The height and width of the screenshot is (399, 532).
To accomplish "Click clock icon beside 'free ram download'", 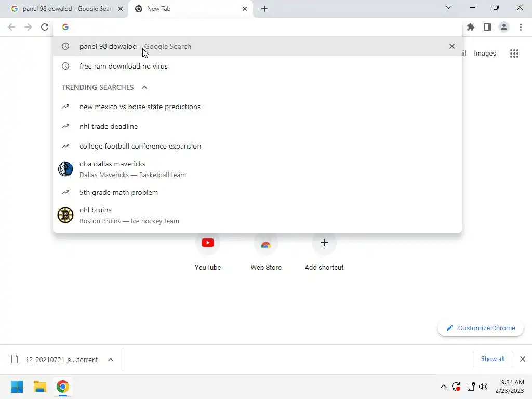I will click(65, 66).
